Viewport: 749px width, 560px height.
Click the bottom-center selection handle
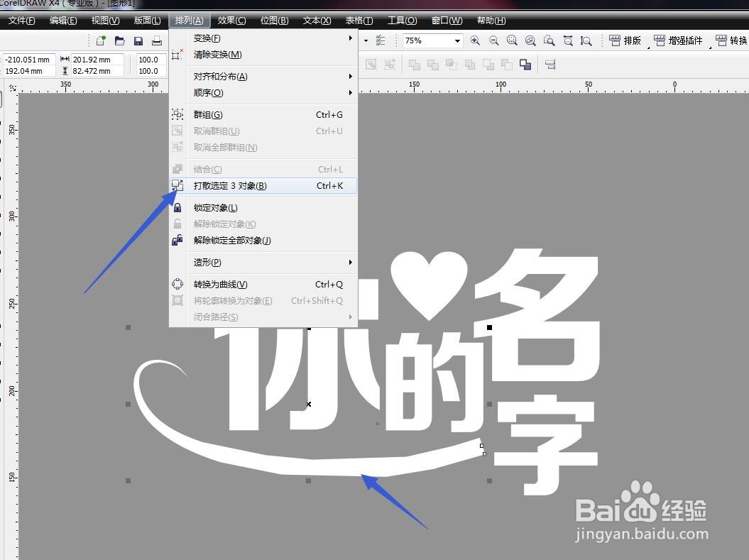coord(309,481)
